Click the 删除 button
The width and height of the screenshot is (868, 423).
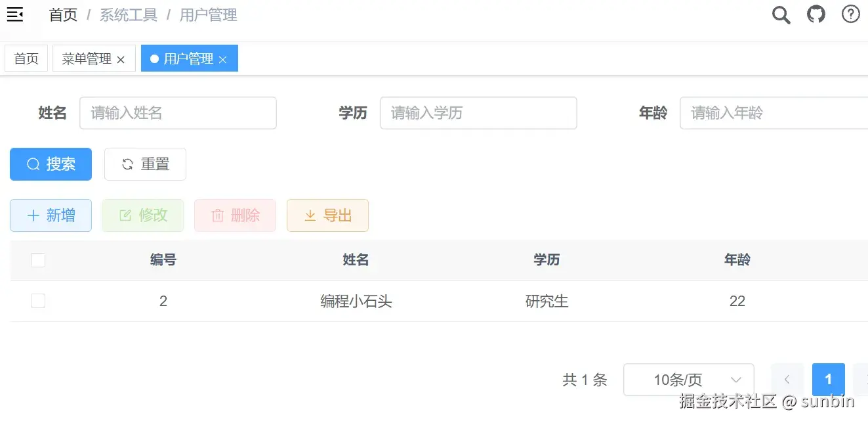(x=235, y=215)
